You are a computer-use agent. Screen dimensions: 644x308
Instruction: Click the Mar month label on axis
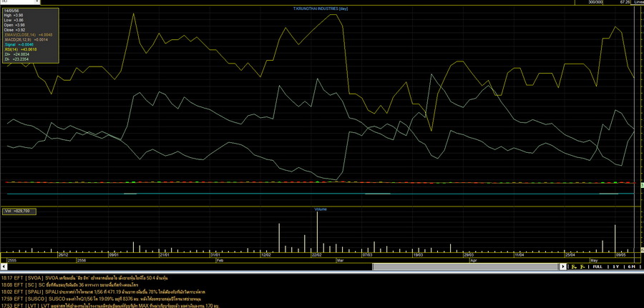click(340, 260)
